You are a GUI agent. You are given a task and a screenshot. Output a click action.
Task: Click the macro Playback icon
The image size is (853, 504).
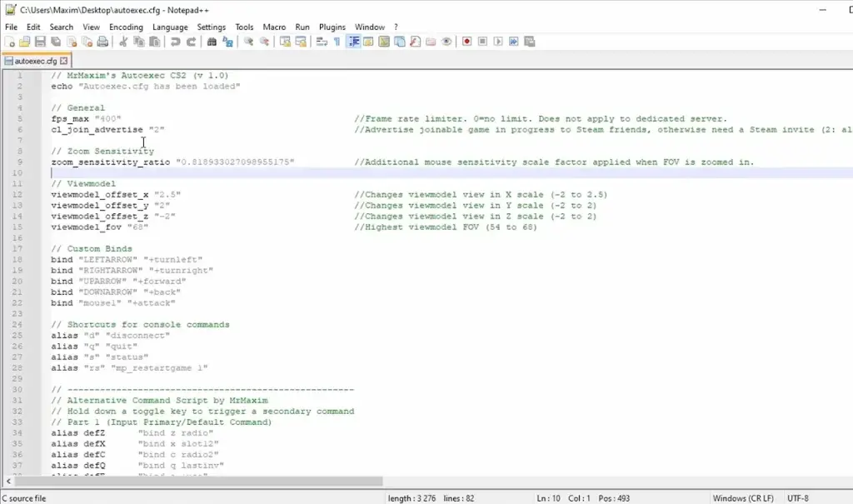(498, 42)
